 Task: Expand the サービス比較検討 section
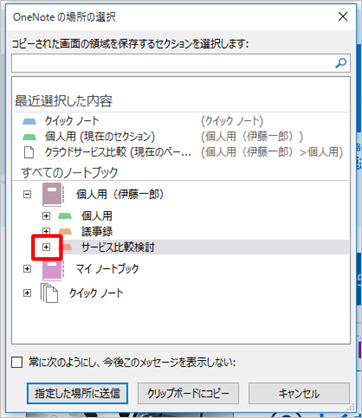point(46,247)
